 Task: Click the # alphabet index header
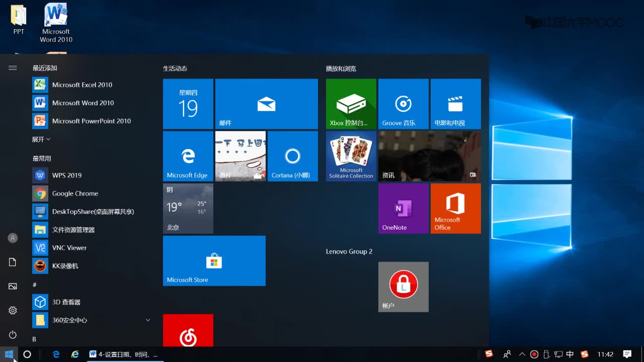point(34,285)
